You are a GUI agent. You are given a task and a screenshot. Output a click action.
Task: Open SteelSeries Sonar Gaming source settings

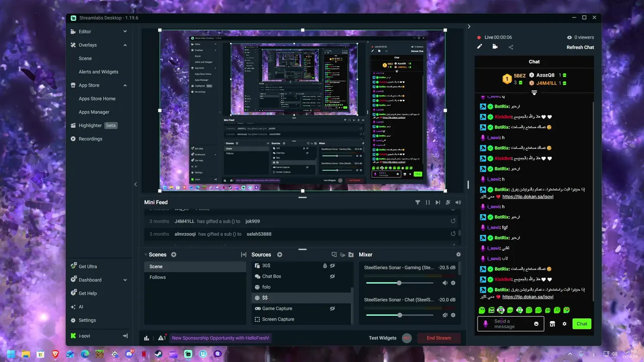(453, 283)
